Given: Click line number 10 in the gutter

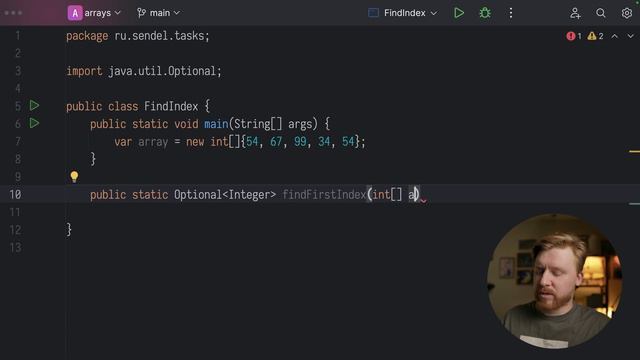Looking at the screenshot, I should point(15,194).
